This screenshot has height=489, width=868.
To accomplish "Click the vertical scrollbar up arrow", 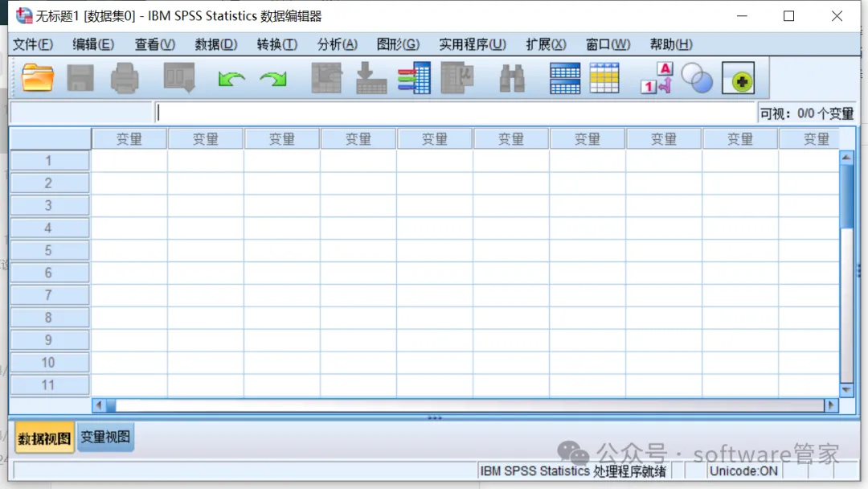I will pos(846,158).
